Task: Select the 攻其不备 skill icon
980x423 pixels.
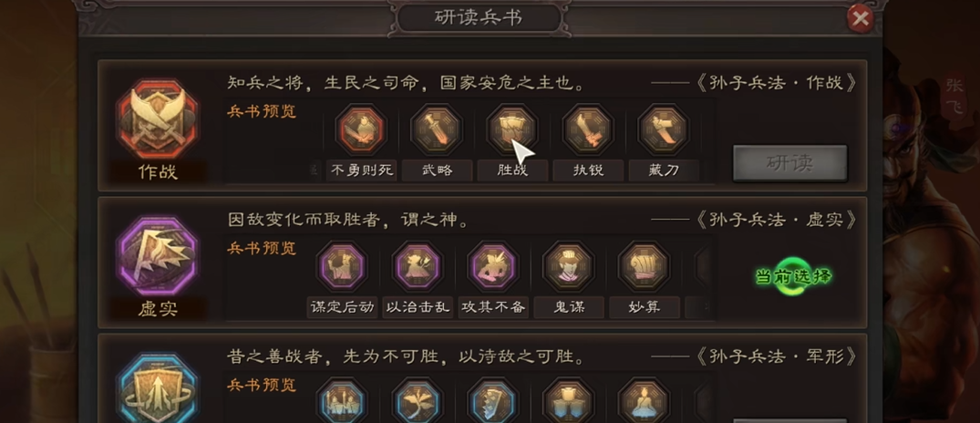Action: pyautogui.click(x=492, y=266)
